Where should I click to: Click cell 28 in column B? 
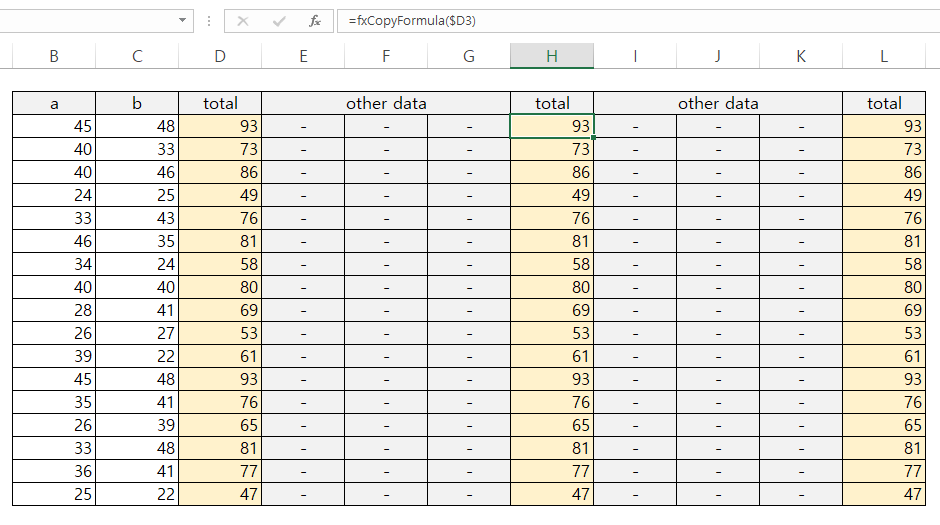pos(54,310)
